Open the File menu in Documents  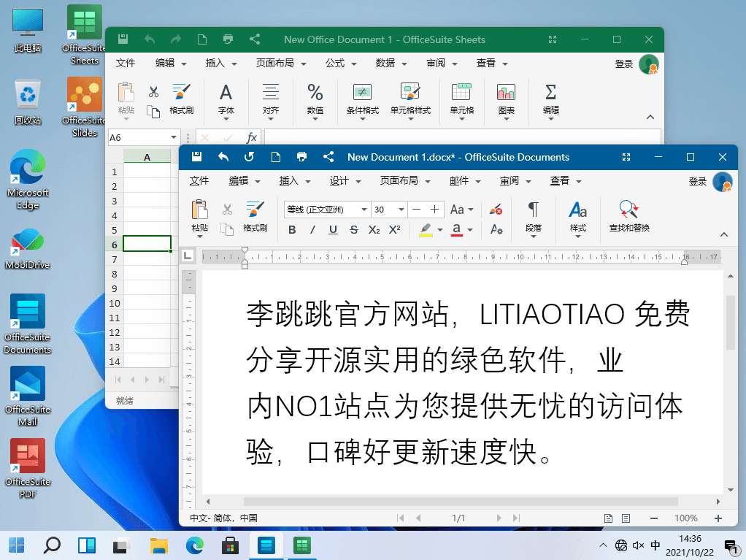pos(199,181)
